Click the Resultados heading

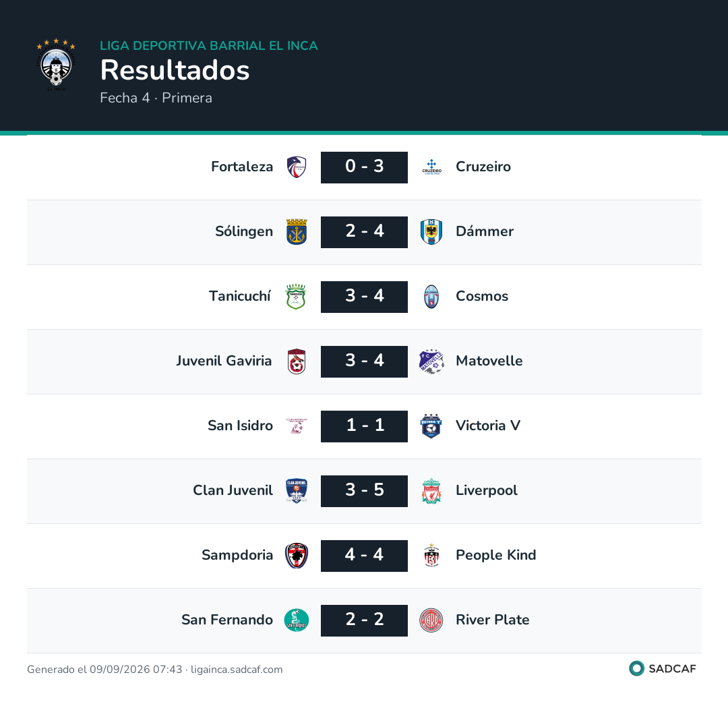point(175,70)
